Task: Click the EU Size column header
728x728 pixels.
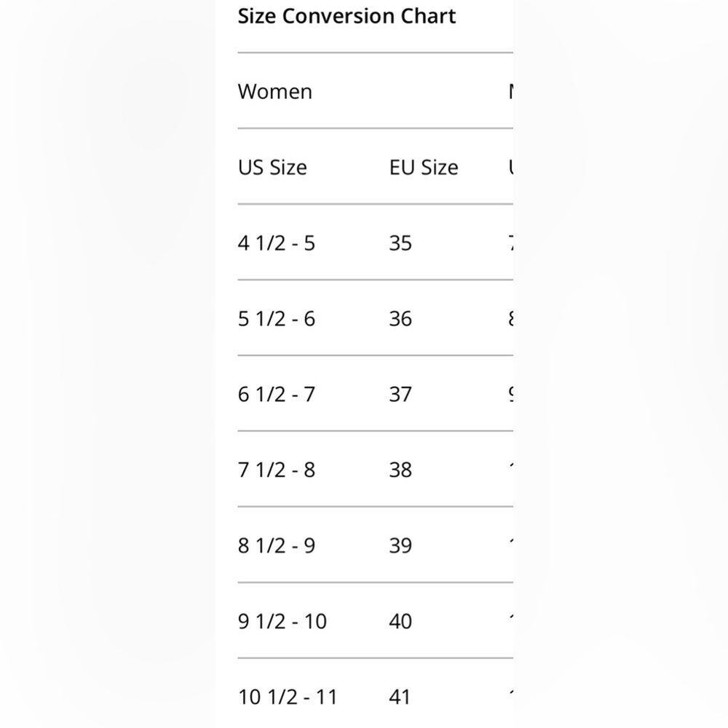Action: pos(424,167)
